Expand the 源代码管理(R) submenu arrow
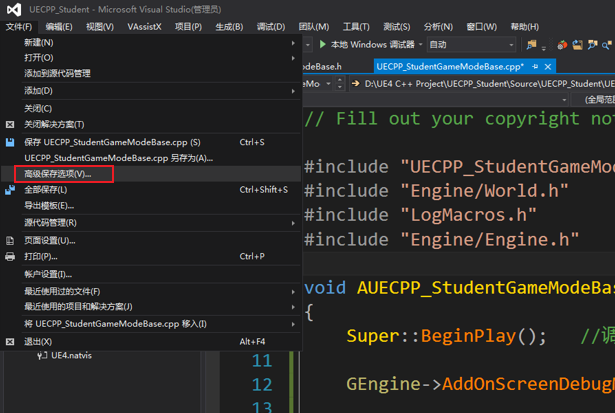Image resolution: width=615 pixels, height=413 pixels. (293, 223)
